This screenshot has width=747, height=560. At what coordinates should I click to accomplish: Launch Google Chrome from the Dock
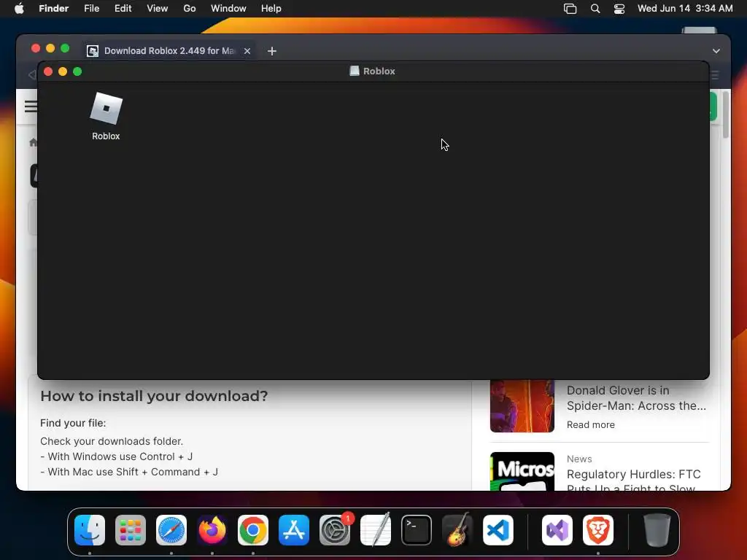(253, 530)
